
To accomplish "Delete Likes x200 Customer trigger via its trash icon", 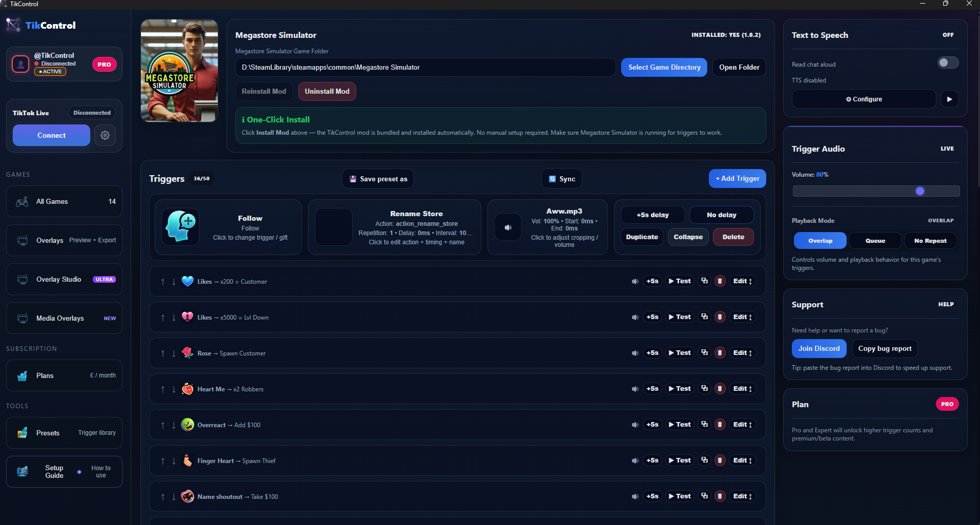I will [720, 281].
